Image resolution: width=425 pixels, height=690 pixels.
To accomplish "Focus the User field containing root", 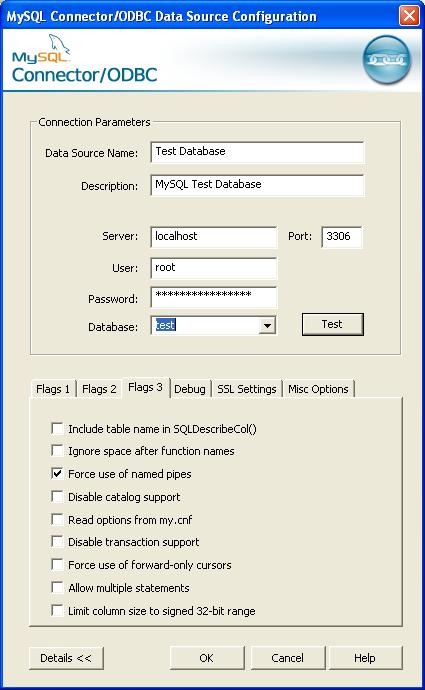I will 214,268.
